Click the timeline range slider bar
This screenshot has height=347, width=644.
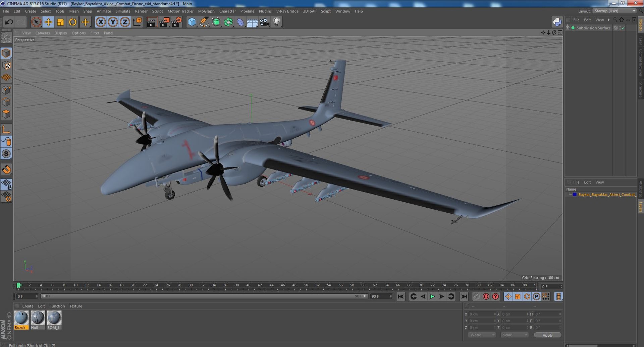click(204, 296)
